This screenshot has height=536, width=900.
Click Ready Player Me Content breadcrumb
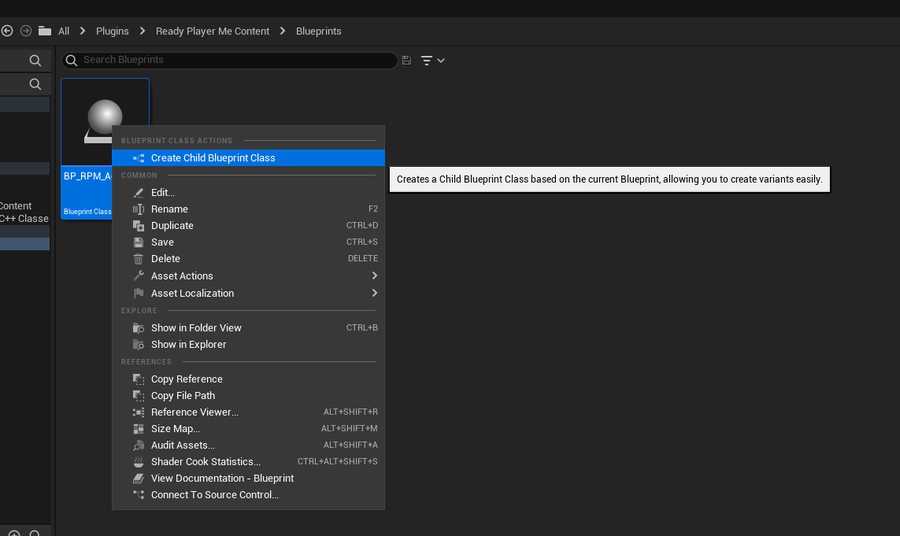(212, 31)
